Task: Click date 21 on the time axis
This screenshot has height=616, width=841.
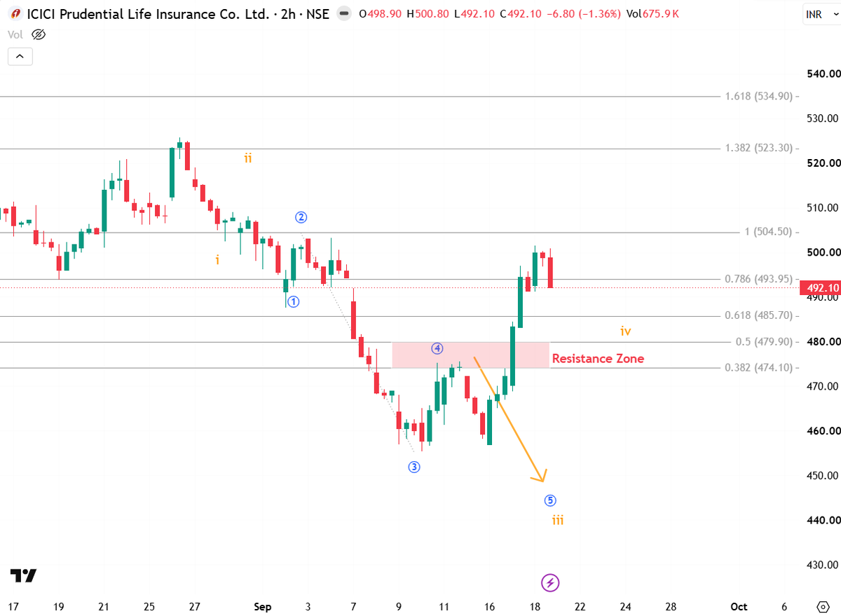Action: pos(104,606)
